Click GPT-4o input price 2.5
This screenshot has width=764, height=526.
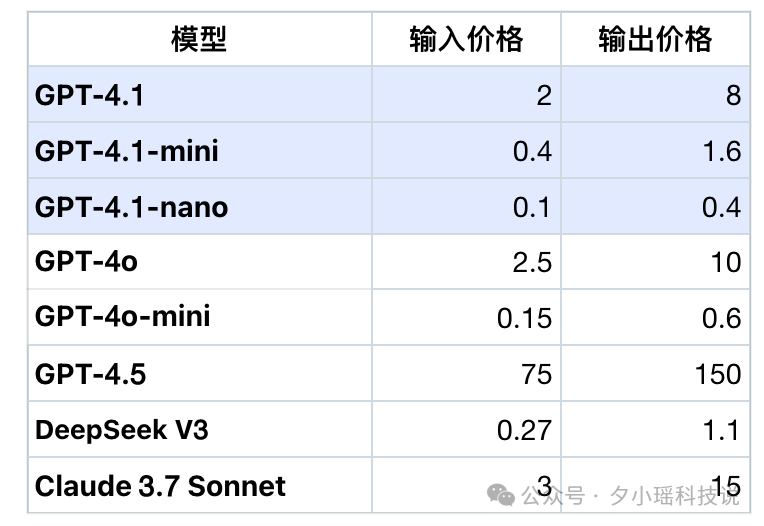pos(530,263)
